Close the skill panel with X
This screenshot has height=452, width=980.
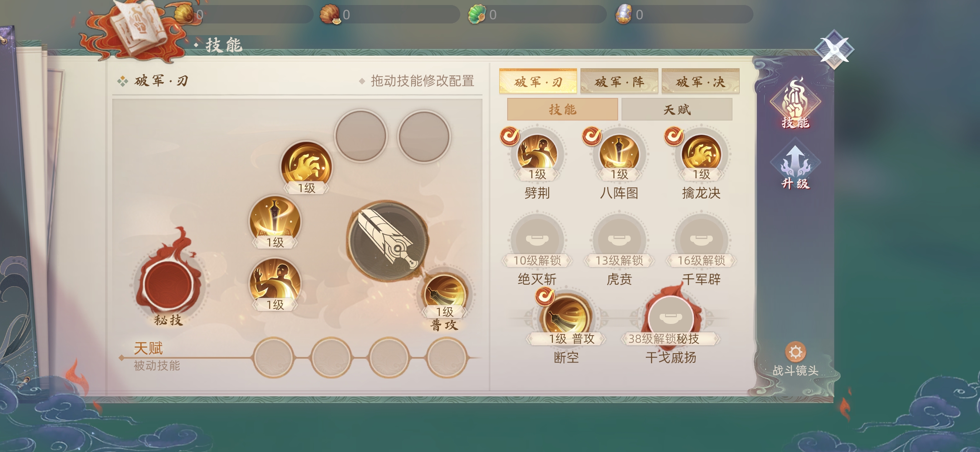834,50
